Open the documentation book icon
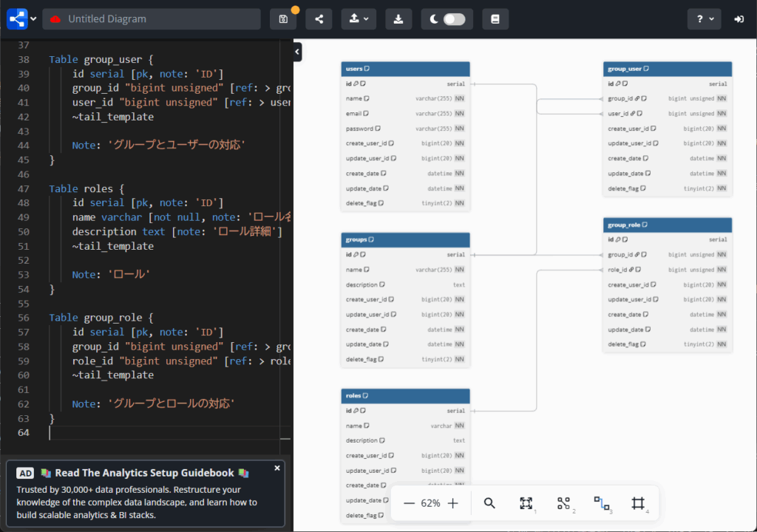Screen dimensions: 757x532 495,19
